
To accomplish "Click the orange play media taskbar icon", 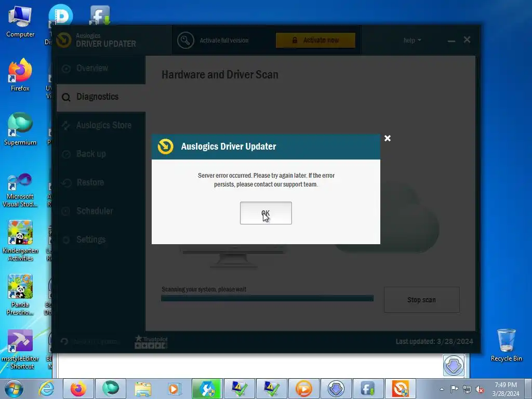I will coord(303,389).
